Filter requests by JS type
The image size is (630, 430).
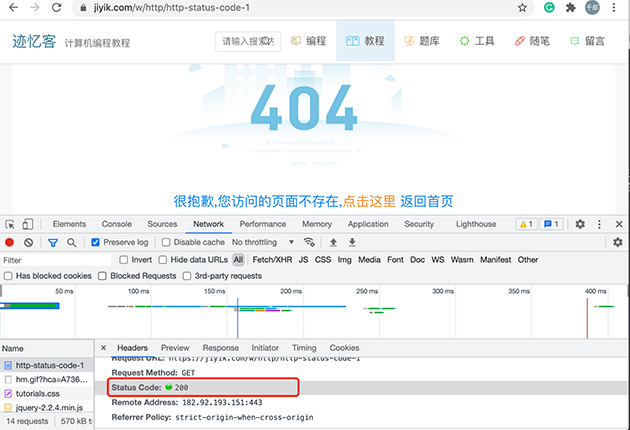(x=303, y=260)
